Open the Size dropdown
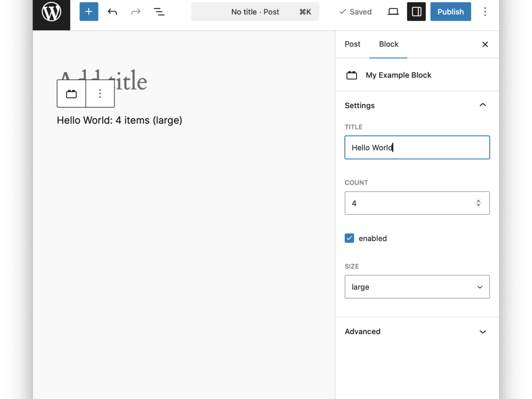 click(x=417, y=287)
